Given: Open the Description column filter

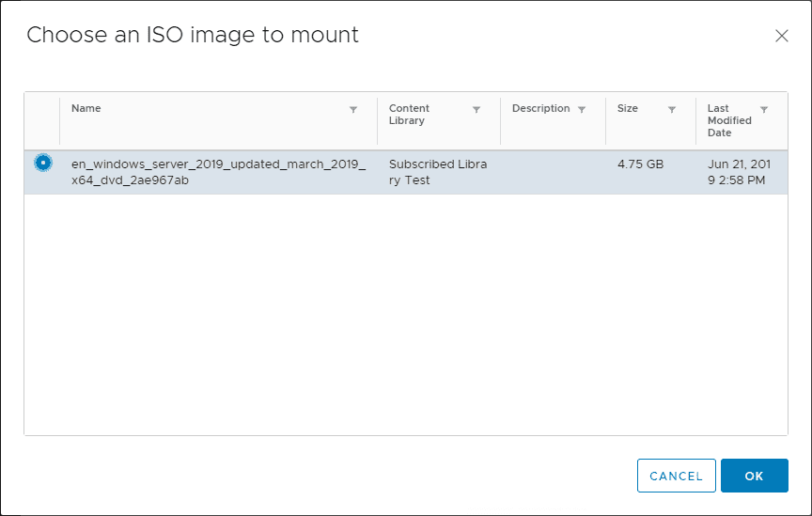Looking at the screenshot, I should click(582, 110).
